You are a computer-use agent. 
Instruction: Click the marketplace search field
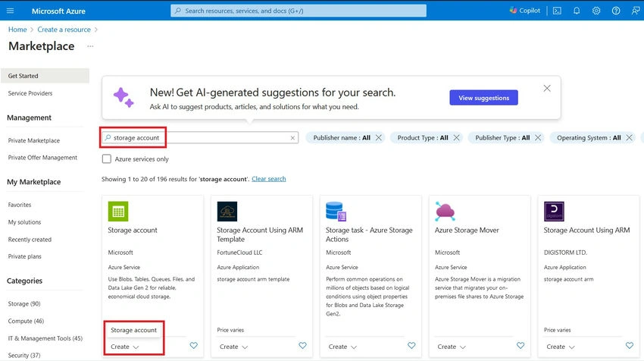199,138
